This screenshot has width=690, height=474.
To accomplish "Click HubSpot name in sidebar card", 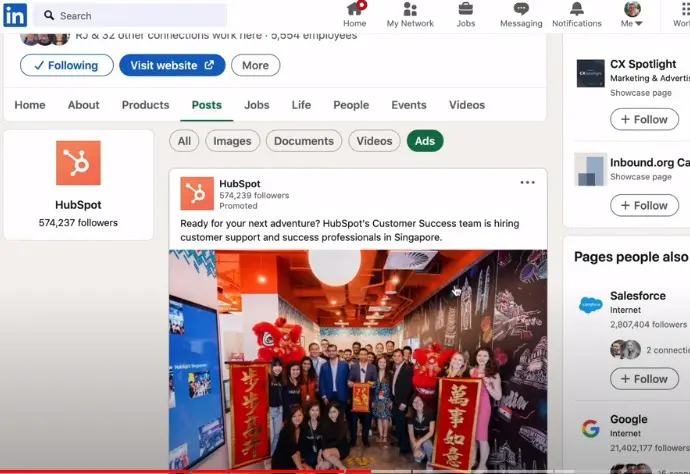I will [78, 205].
